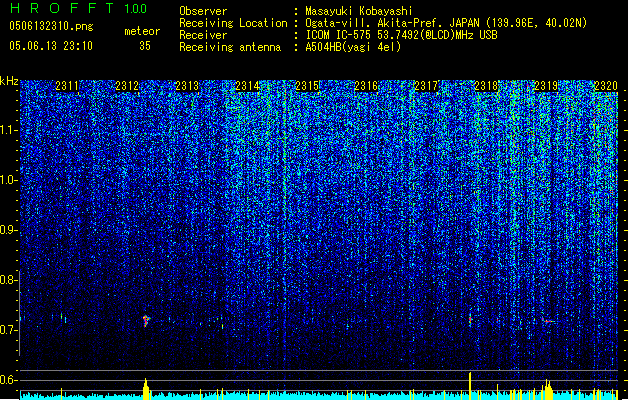Click the 0.8 kHz axis tick label
Screen dimensions: 629x400
(9, 280)
